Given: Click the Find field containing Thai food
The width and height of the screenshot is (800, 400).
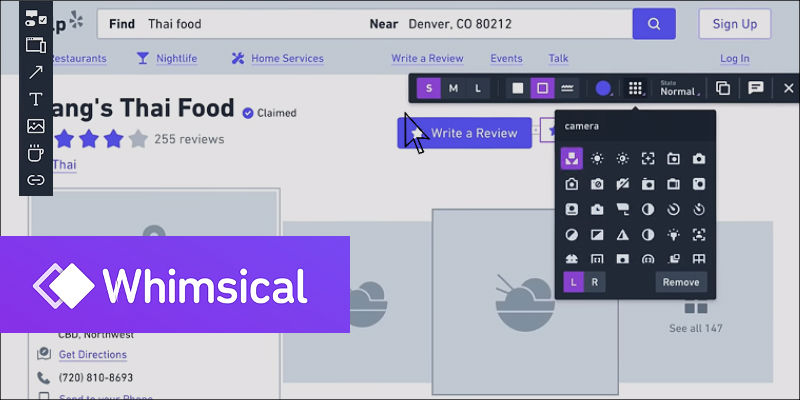Looking at the screenshot, I should click(x=230, y=24).
